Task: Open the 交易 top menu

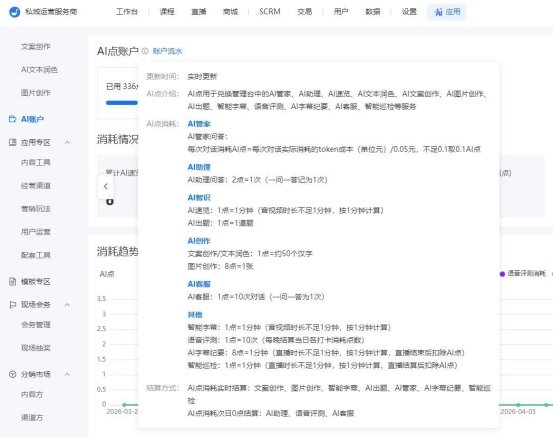Action: (x=304, y=12)
